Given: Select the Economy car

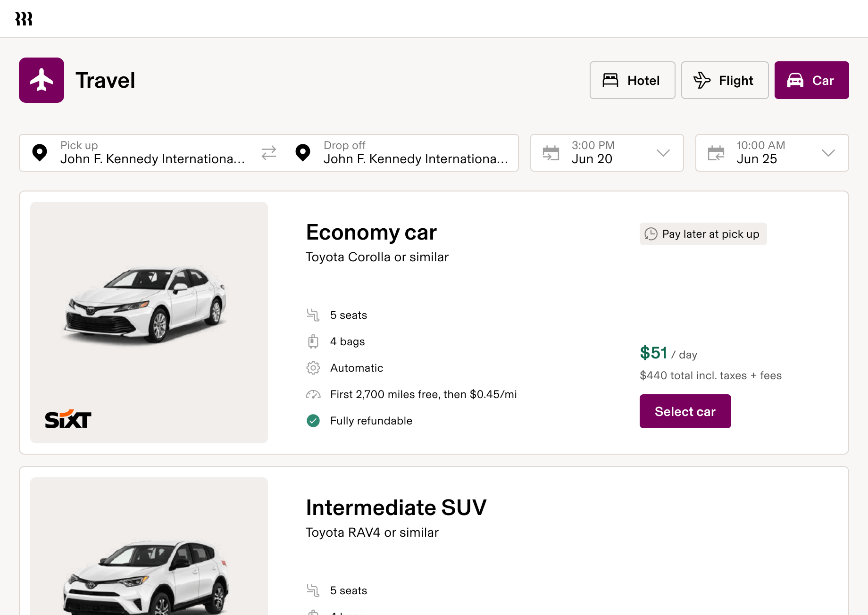Looking at the screenshot, I should coord(685,411).
